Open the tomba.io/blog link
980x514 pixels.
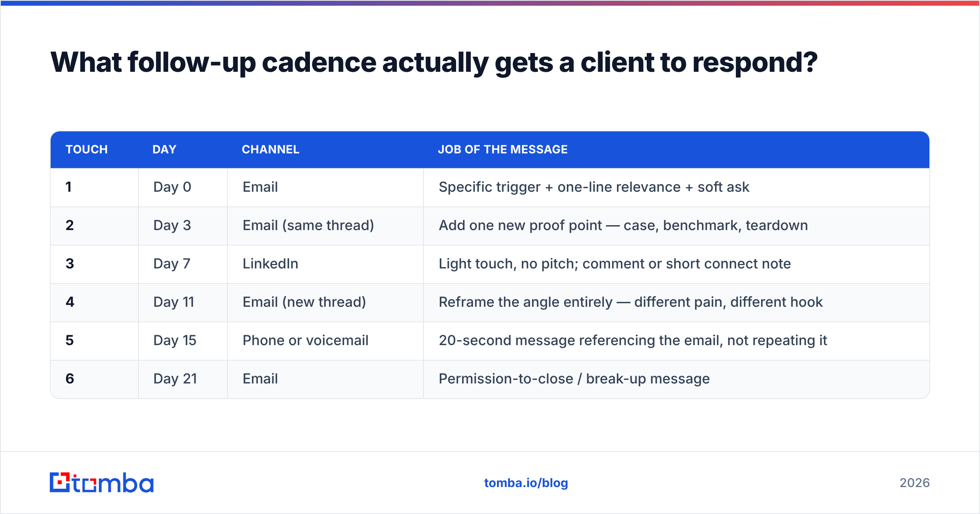526,483
